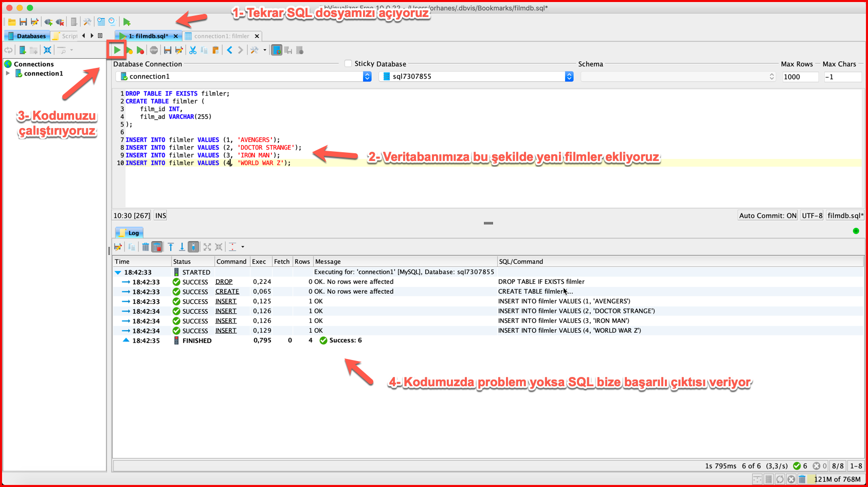The height and width of the screenshot is (487, 868).
Task: Cut selected text with scissors icon
Action: click(193, 50)
